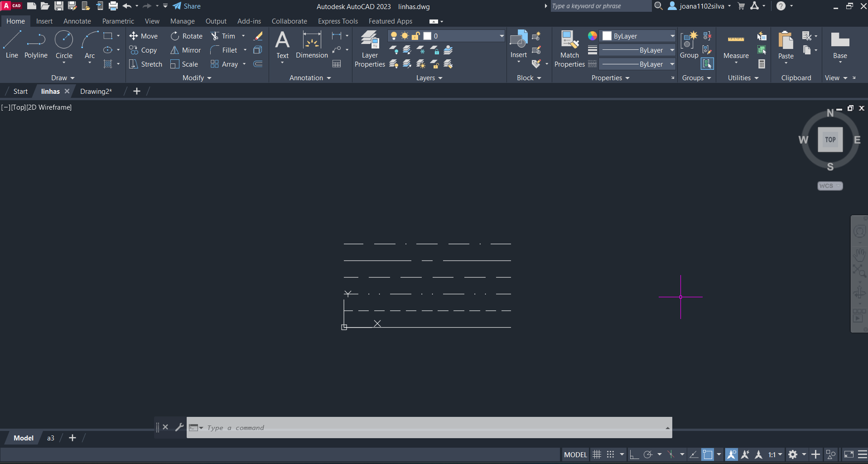Activate the Trim tool
Viewport: 868px width, 464px height.
(x=223, y=36)
